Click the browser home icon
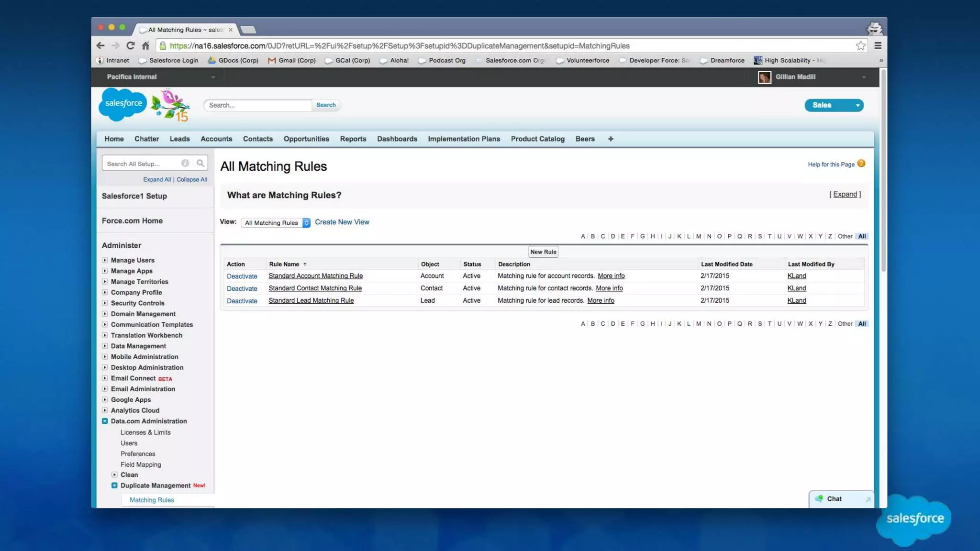The image size is (980, 551). click(145, 46)
